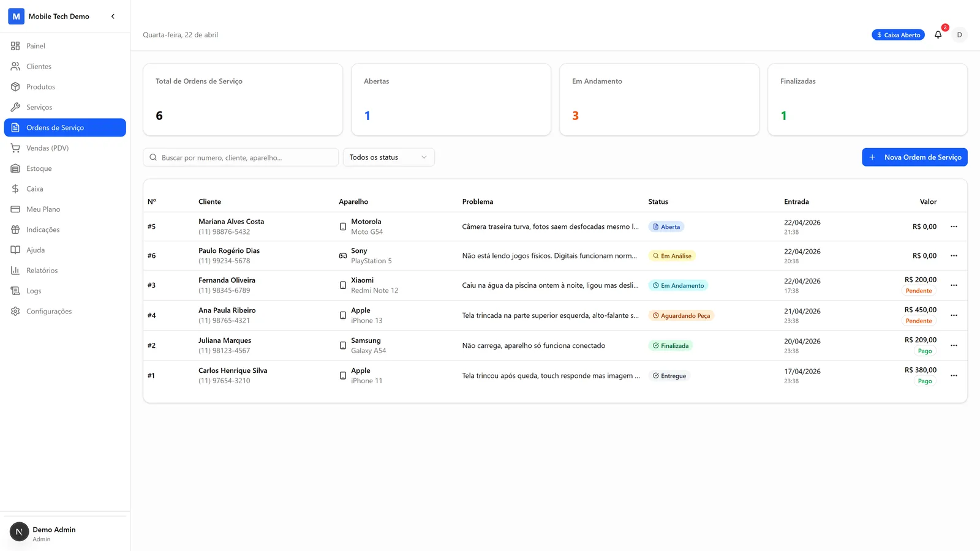Viewport: 980px width, 551px height.
Task: Open actions menu for order #6
Action: 954,256
